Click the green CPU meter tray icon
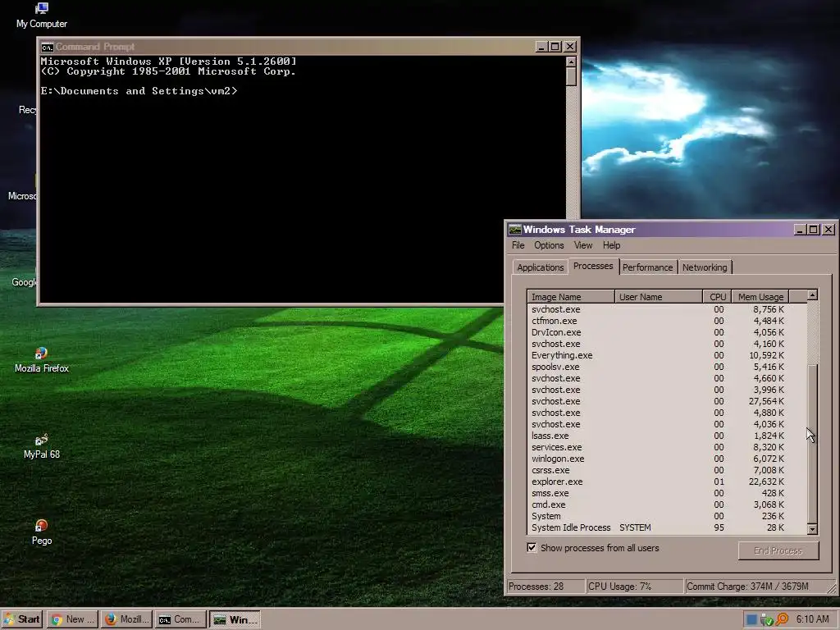840x630 pixels. click(767, 620)
